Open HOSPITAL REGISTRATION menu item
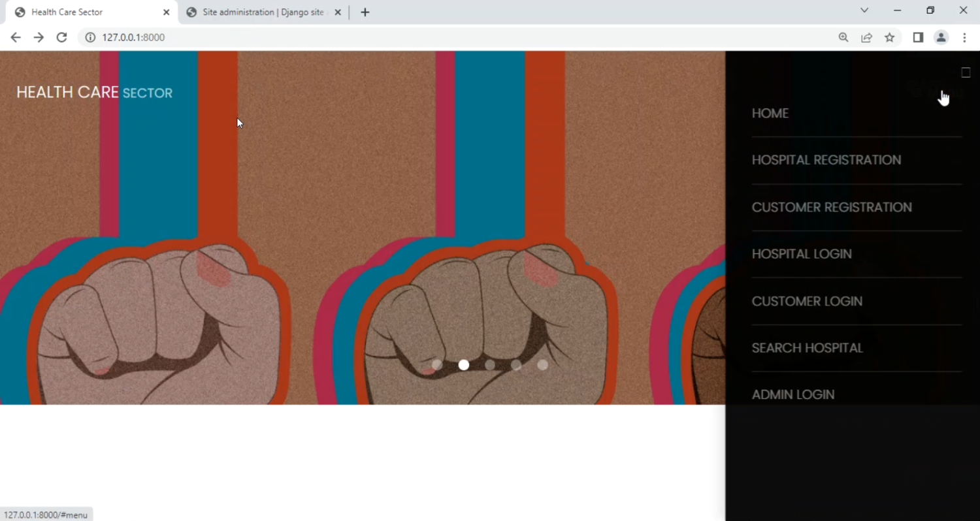This screenshot has height=521, width=980. (x=826, y=160)
